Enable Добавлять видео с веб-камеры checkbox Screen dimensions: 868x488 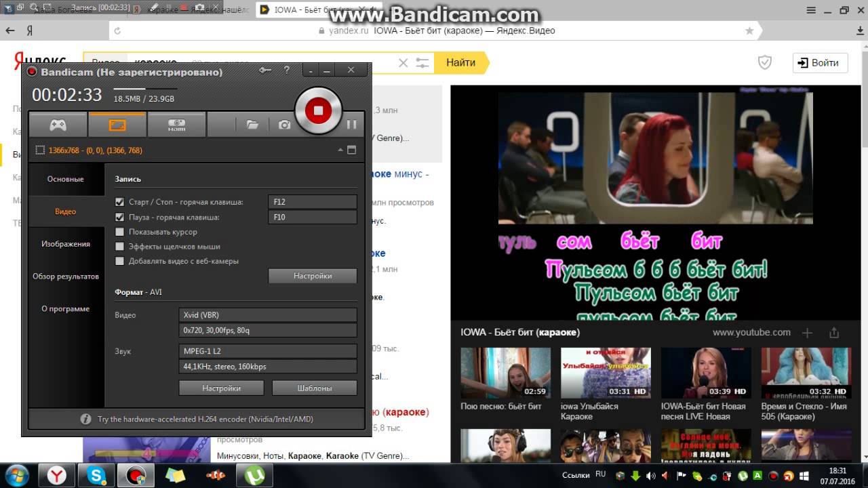coord(120,261)
